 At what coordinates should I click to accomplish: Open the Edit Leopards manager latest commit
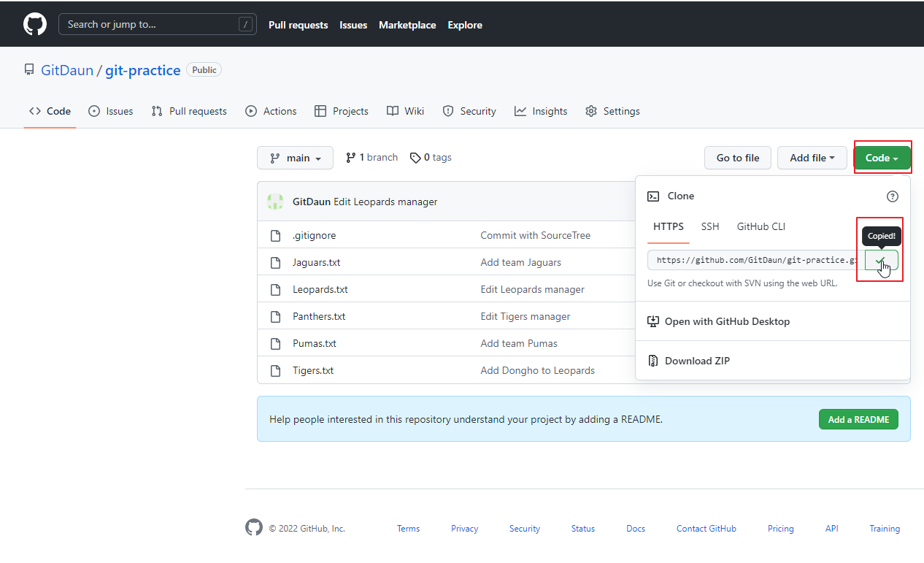pyautogui.click(x=385, y=202)
